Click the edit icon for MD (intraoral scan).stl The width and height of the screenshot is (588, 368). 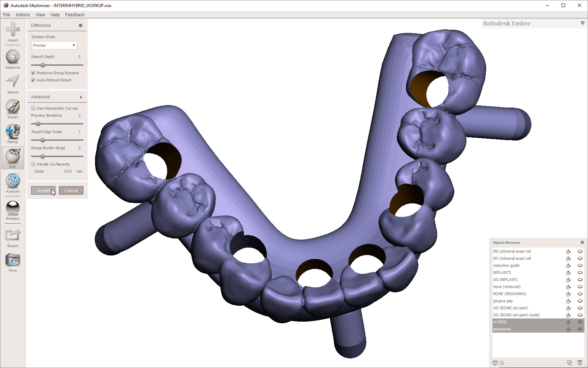coord(568,252)
